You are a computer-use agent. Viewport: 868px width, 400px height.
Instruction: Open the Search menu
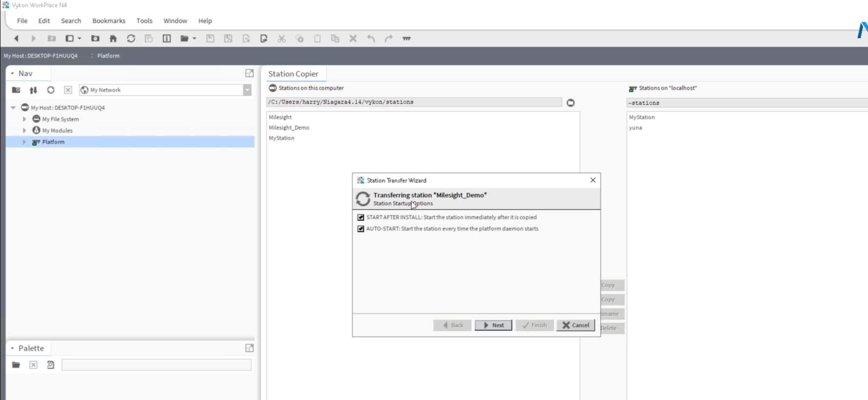click(x=71, y=21)
